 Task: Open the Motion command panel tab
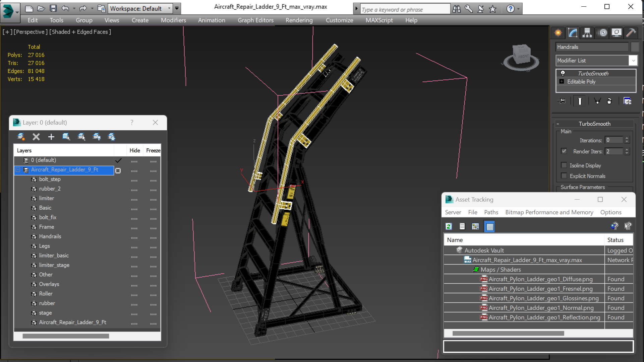click(x=603, y=33)
